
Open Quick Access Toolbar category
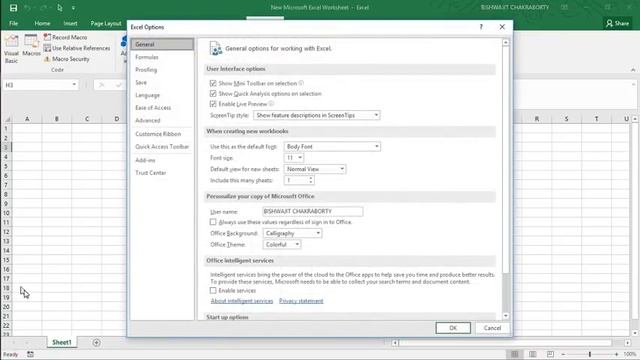pos(162,147)
